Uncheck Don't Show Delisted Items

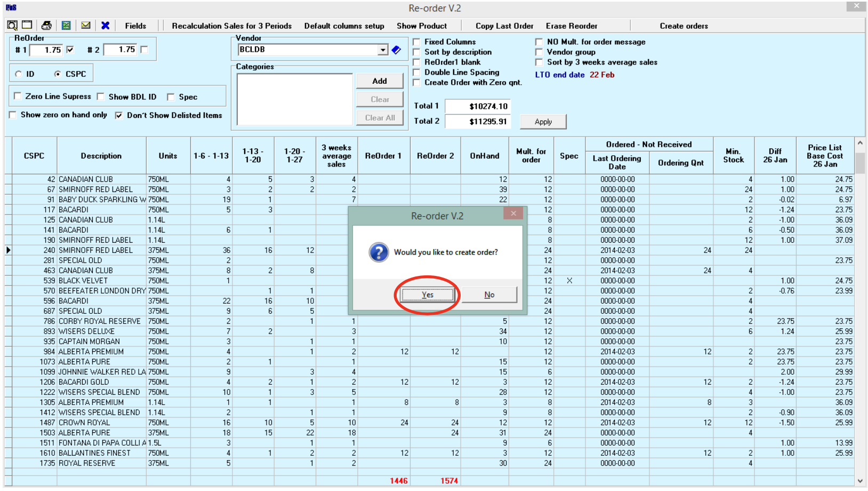coord(119,115)
